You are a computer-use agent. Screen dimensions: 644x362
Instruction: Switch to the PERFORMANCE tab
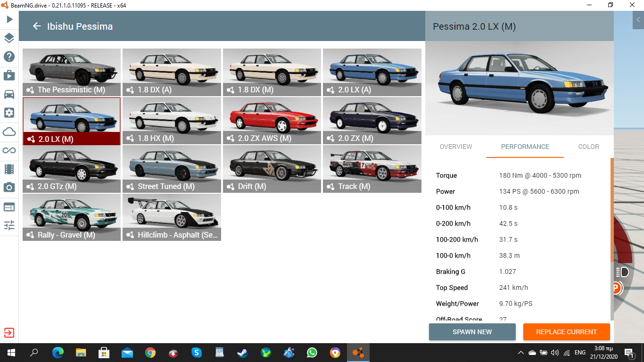point(525,147)
